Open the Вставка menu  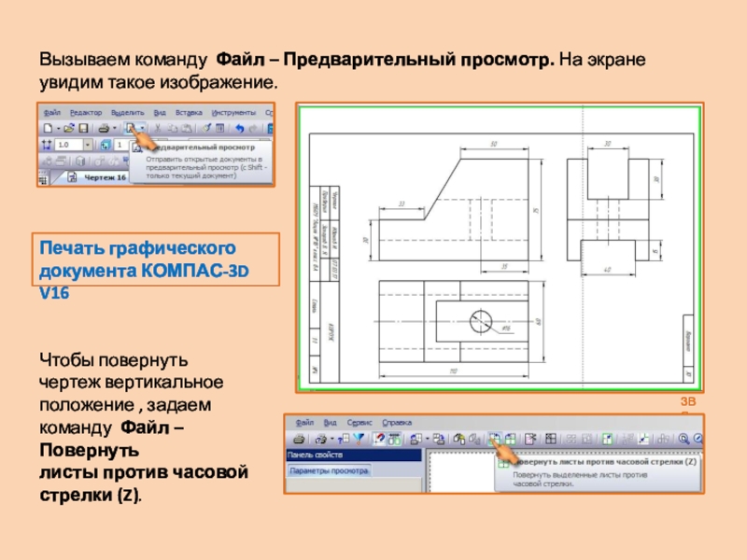190,112
